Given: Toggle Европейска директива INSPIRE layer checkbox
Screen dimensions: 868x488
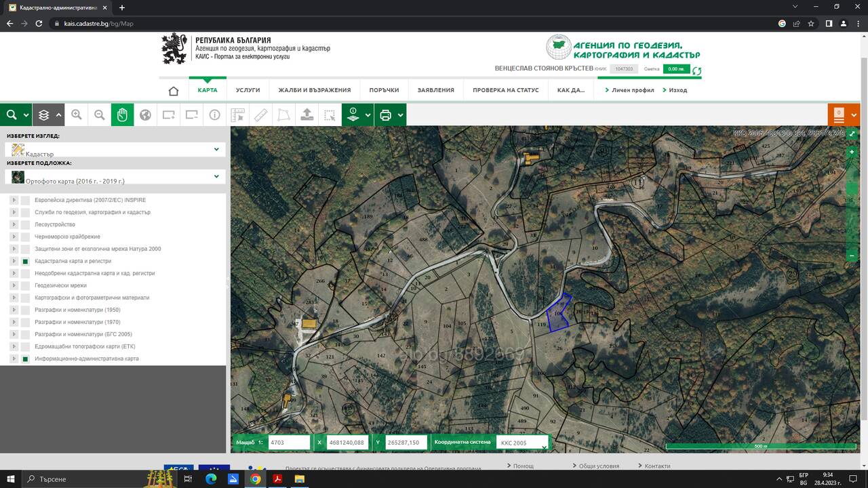Looking at the screenshot, I should (x=25, y=201).
